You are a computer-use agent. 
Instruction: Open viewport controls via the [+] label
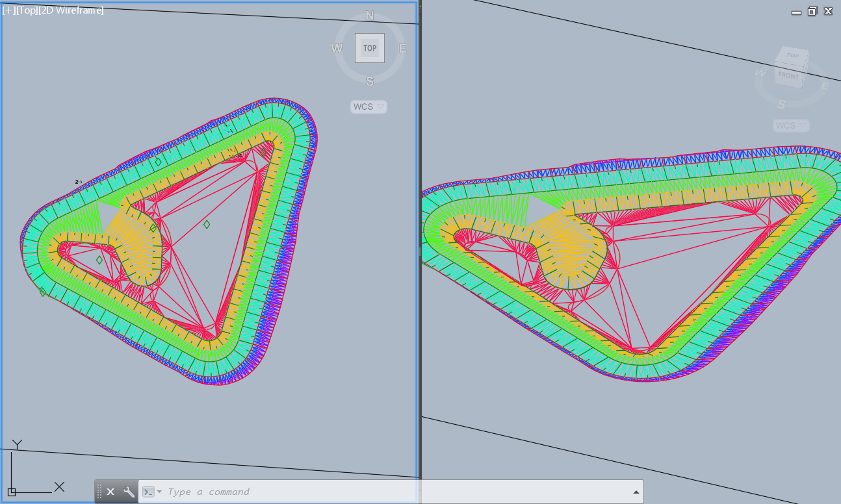click(x=8, y=10)
